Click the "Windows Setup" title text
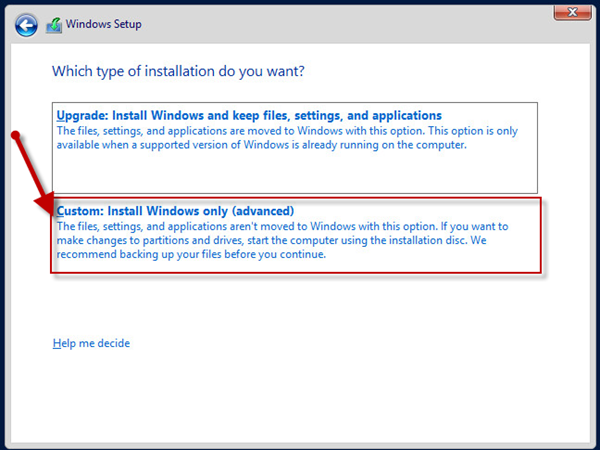This screenshot has width=600, height=450. [104, 24]
